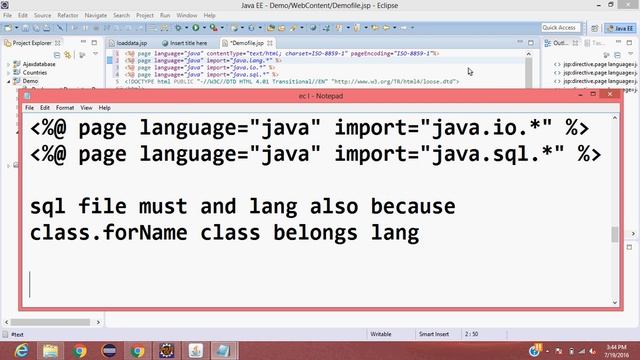Select the Ajaxdatabase project
The height and width of the screenshot is (360, 640).
[x=39, y=64]
